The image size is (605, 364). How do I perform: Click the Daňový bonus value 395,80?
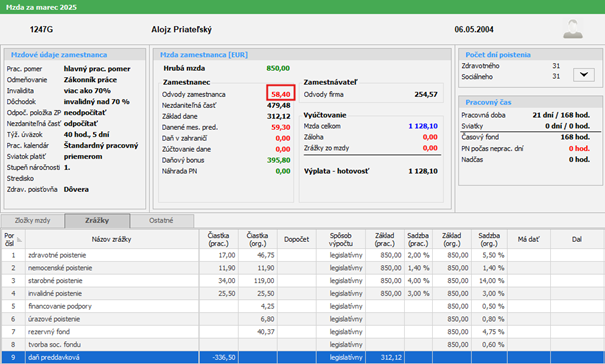[279, 160]
